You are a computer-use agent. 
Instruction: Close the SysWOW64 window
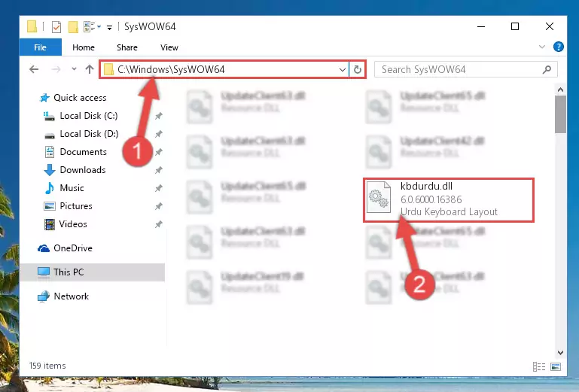[550, 26]
